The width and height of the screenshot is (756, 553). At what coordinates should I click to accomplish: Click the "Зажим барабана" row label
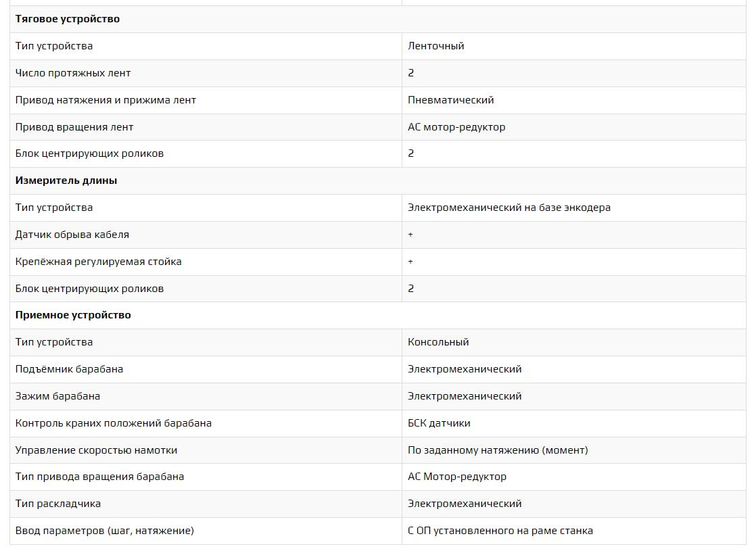tap(57, 396)
